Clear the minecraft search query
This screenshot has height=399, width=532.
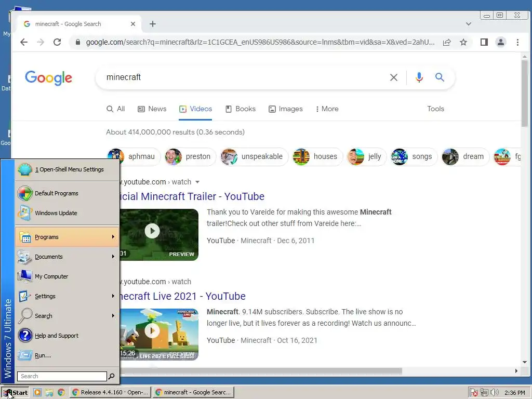click(394, 78)
